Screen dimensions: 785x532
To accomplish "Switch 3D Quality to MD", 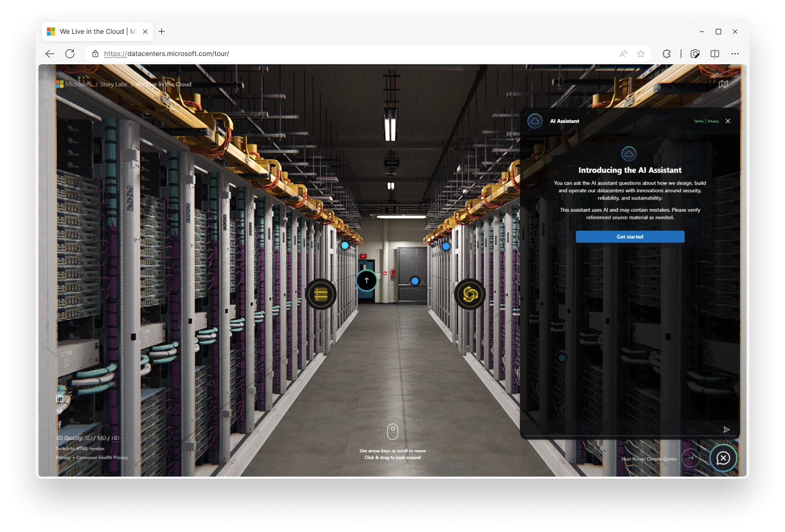I will click(x=101, y=438).
